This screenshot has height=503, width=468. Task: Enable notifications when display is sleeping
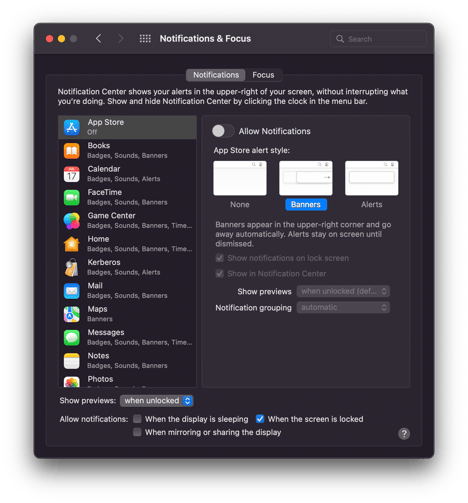click(x=137, y=419)
